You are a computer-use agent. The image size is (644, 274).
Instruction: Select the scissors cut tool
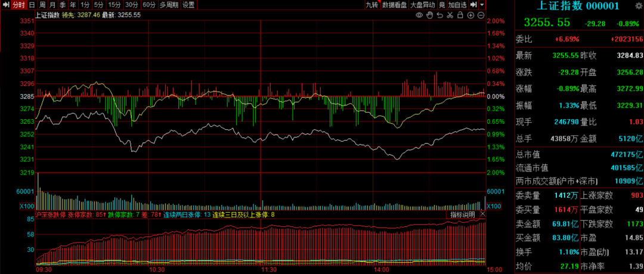tap(450, 15)
